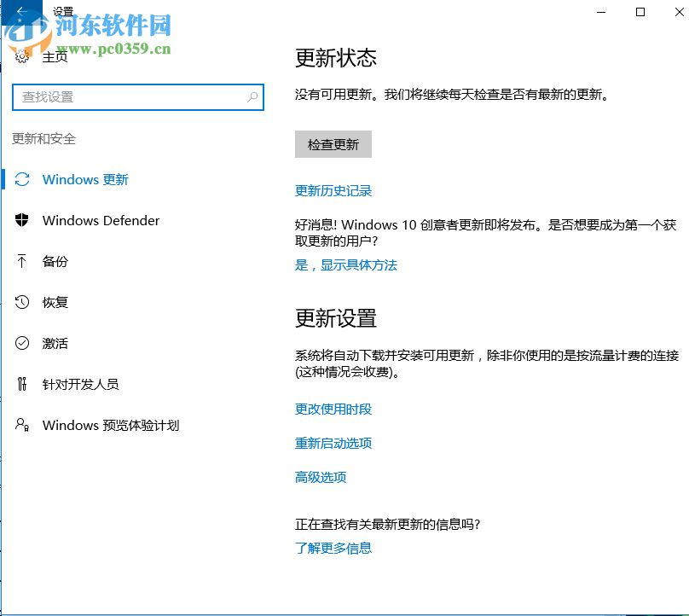Click the 检查更新 button
Screen dimensions: 689x616
333,144
